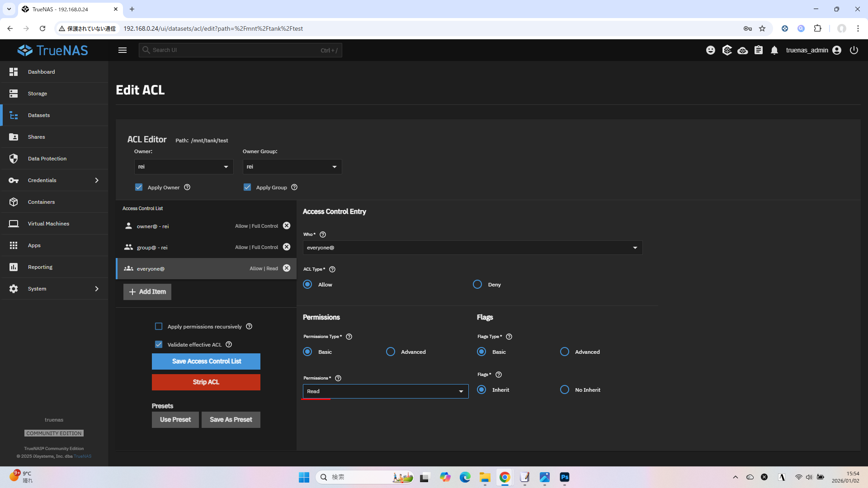Image resolution: width=868 pixels, height=488 pixels.
Task: Uncheck Validate effective ACL
Action: (x=159, y=344)
